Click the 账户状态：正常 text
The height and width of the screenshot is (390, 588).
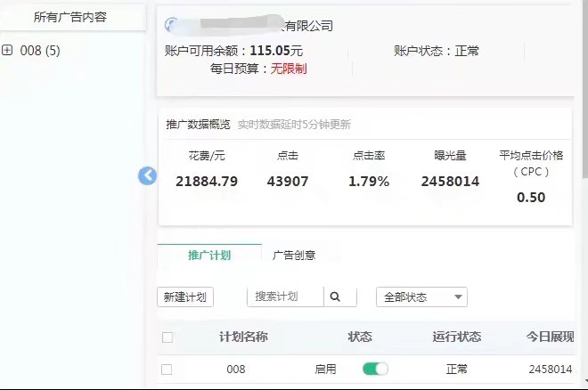(437, 51)
